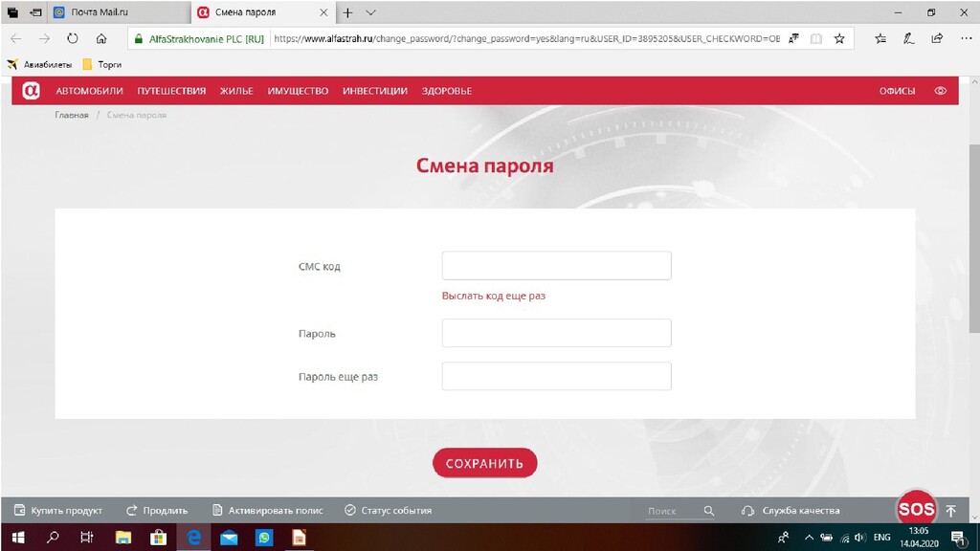The image size is (980, 551).
Task: Open Авиабилеты bookmark
Action: [x=39, y=64]
